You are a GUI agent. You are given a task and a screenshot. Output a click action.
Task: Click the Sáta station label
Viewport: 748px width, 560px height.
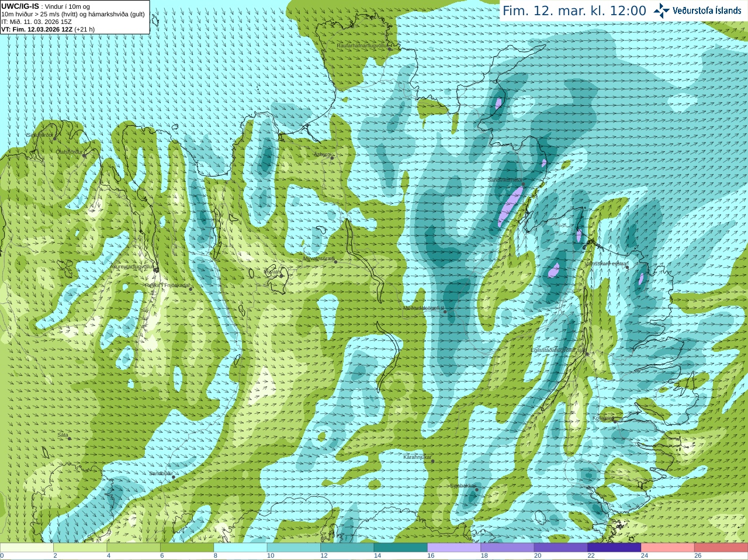click(x=63, y=435)
